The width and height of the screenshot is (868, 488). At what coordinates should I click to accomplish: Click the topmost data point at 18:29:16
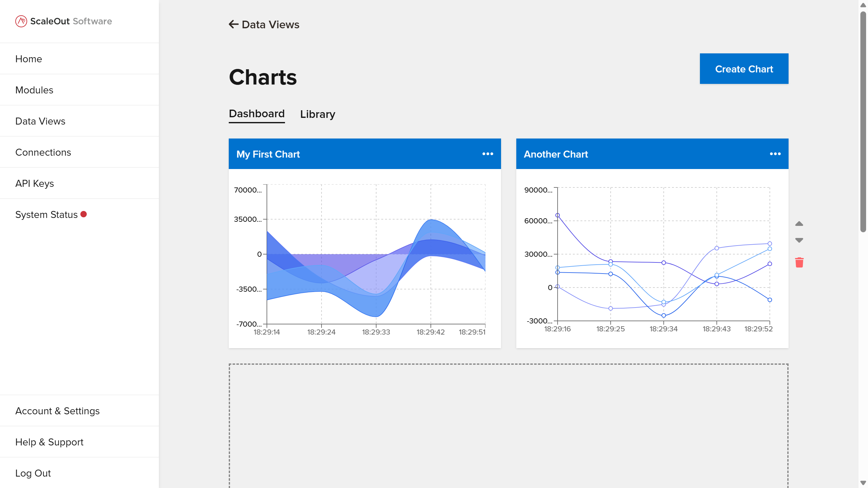pos(558,215)
